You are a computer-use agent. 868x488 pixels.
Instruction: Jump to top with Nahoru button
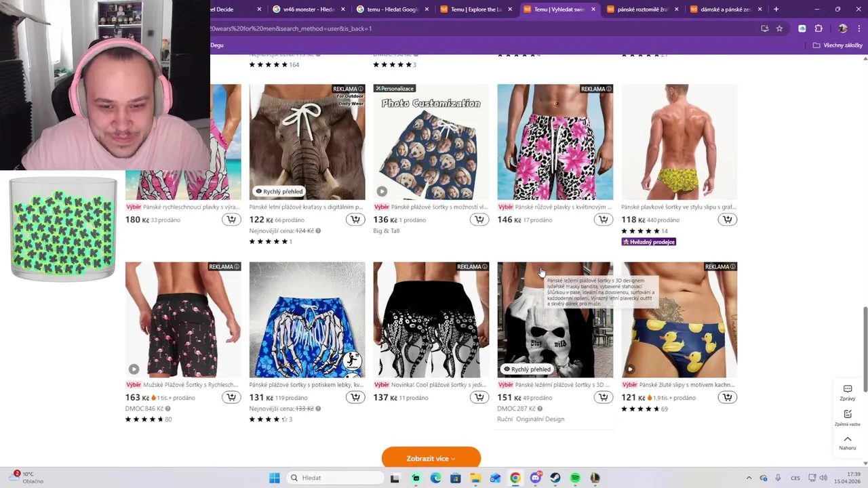pyautogui.click(x=848, y=443)
